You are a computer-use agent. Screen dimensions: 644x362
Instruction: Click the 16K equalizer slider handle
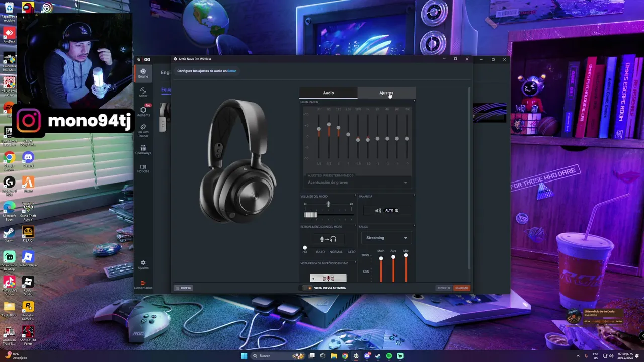pyautogui.click(x=407, y=139)
